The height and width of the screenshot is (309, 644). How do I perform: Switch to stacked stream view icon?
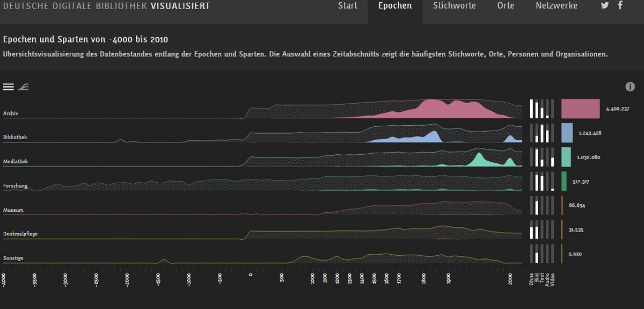pos(23,87)
